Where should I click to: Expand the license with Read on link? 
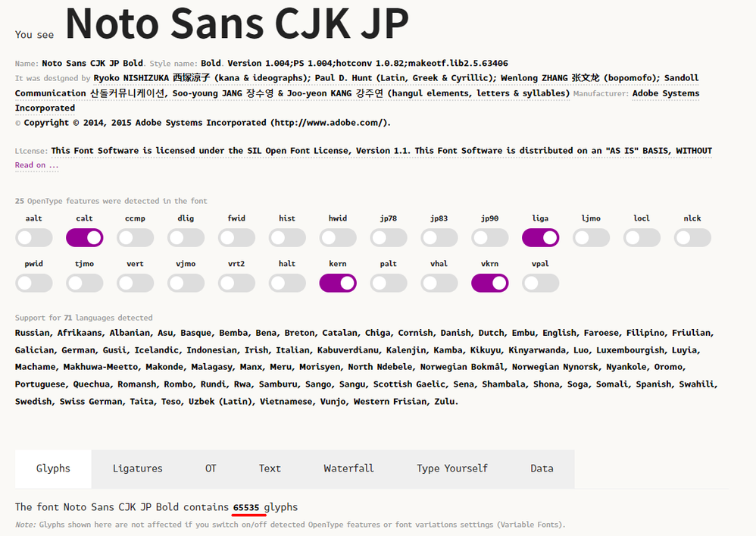click(36, 165)
